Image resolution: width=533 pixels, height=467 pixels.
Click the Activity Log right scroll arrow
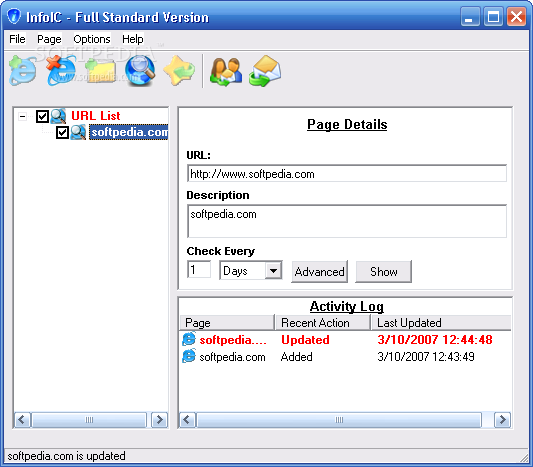502,420
